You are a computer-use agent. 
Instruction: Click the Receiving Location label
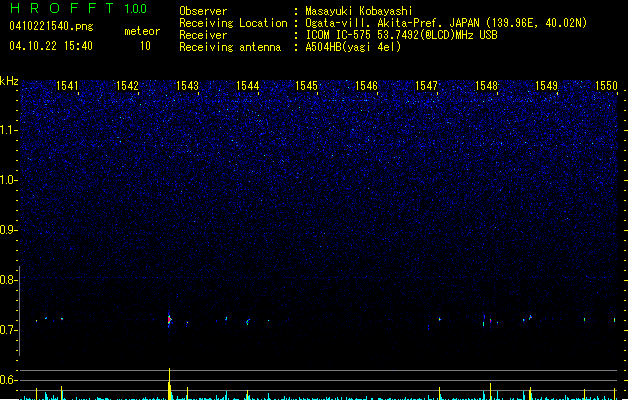pos(233,23)
